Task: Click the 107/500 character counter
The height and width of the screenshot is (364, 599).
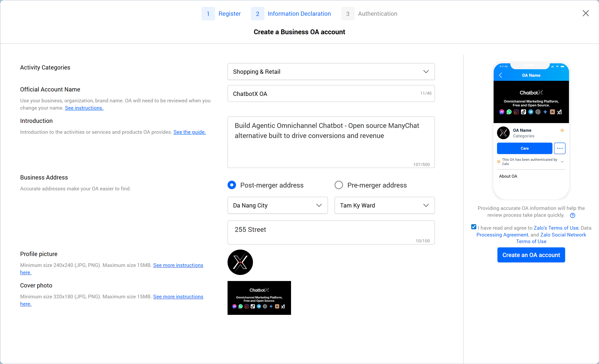Action: pos(421,165)
